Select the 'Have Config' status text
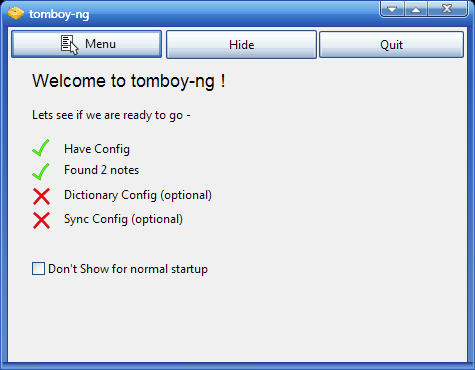Image resolution: width=475 pixels, height=370 pixels. [x=97, y=149]
